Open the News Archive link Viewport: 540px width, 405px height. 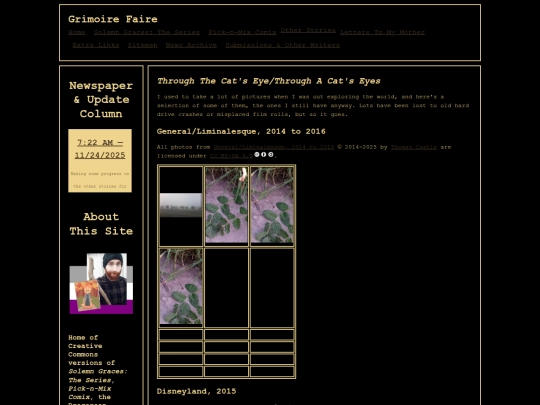pos(191,45)
